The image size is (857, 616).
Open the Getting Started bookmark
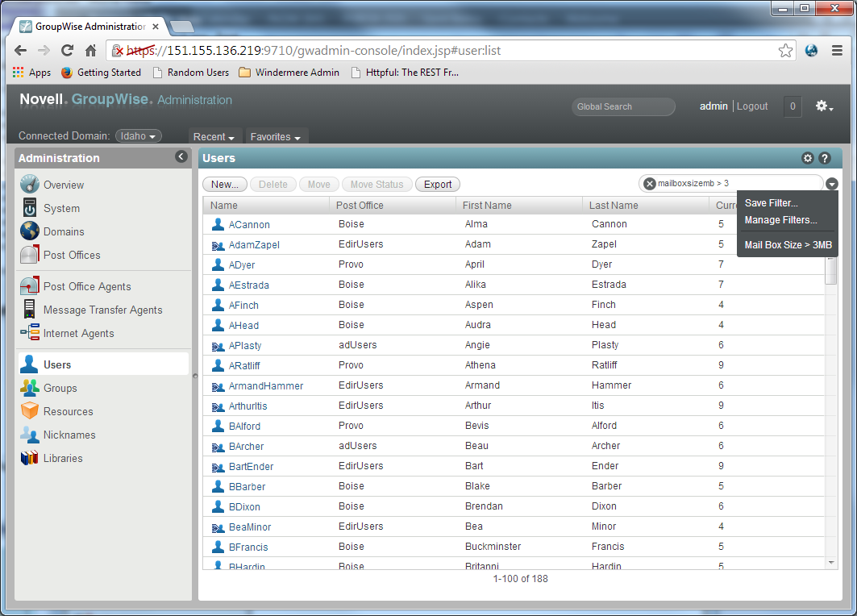click(x=101, y=73)
